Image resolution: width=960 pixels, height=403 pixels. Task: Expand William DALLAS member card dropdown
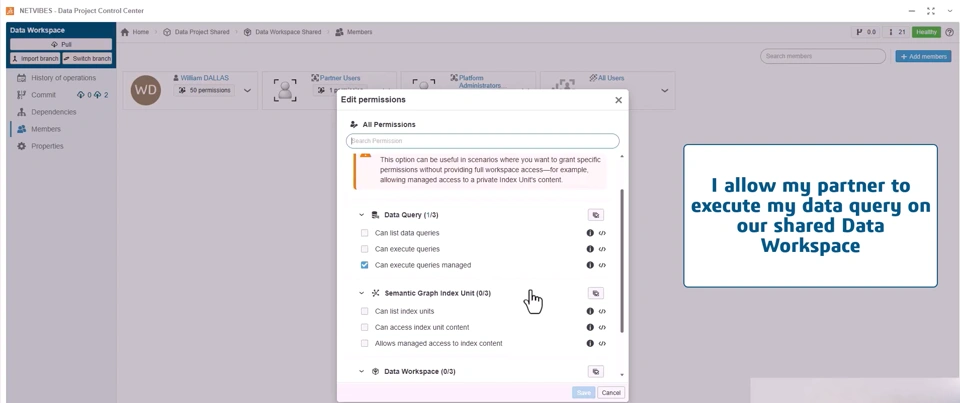[x=248, y=91]
